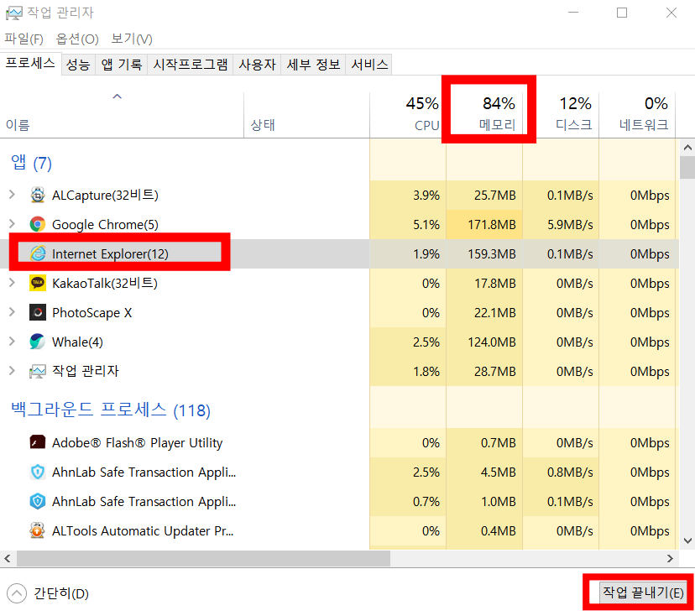
Task: Expand the Whale(4) process group
Action: point(12,342)
